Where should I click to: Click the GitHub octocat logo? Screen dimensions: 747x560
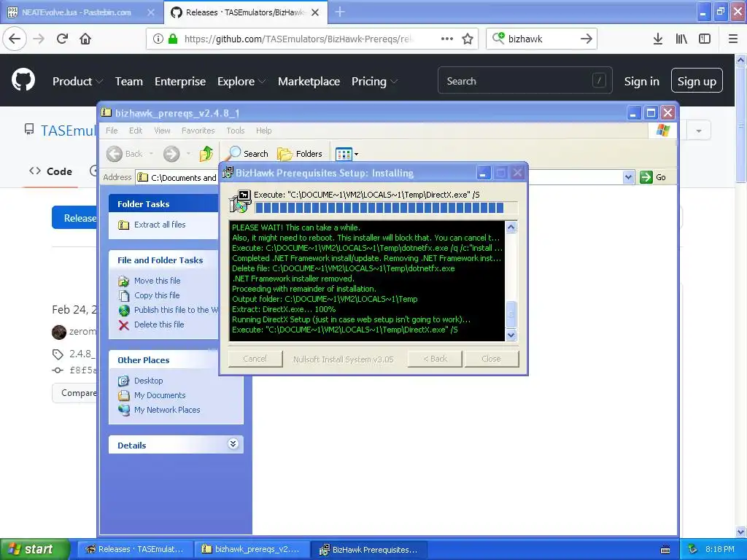[23, 80]
